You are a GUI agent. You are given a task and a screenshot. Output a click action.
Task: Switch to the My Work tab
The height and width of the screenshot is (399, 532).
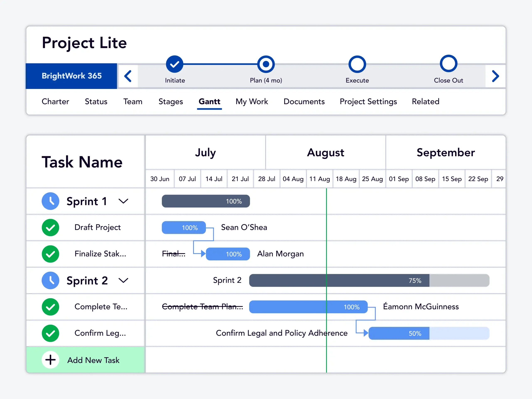252,101
